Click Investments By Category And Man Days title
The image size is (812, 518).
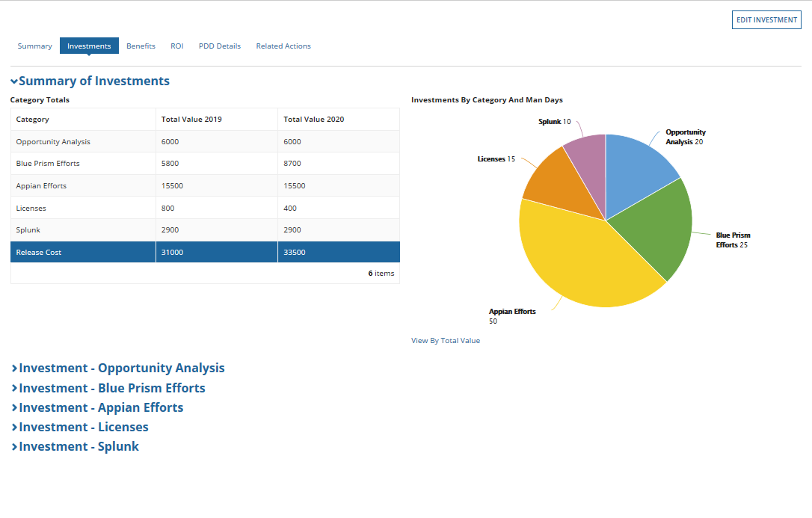[487, 100]
